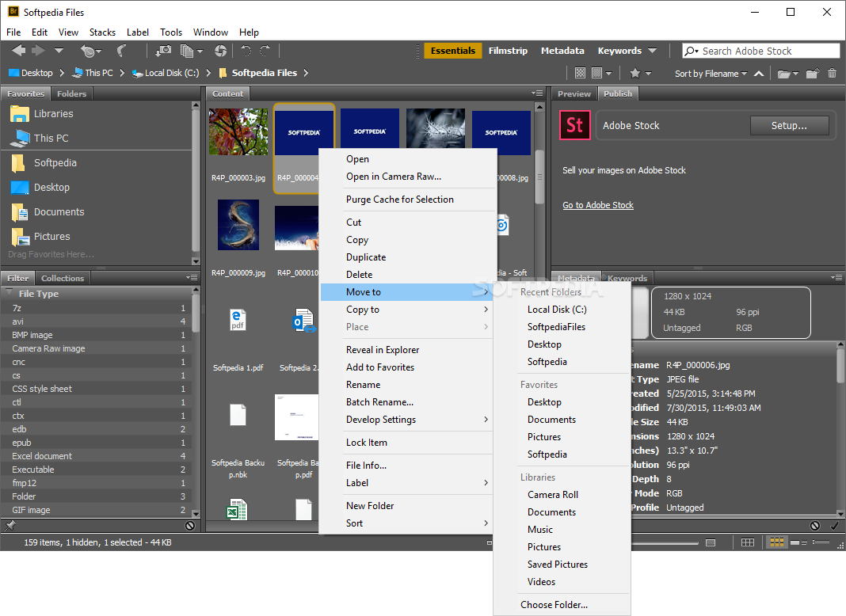Open the Refine stacked-pages dropdown
Viewport: 846px width, 616px height.
191,51
